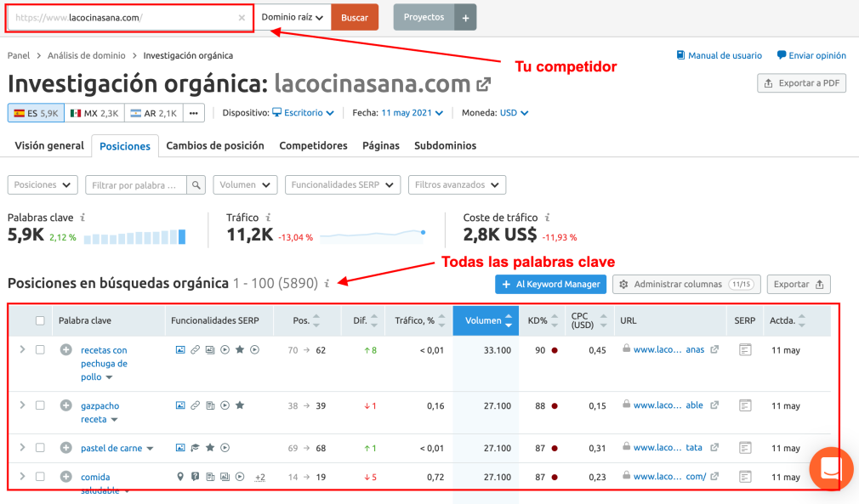
Task: View SERP snapshot for comida saludable row
Action: (x=745, y=477)
